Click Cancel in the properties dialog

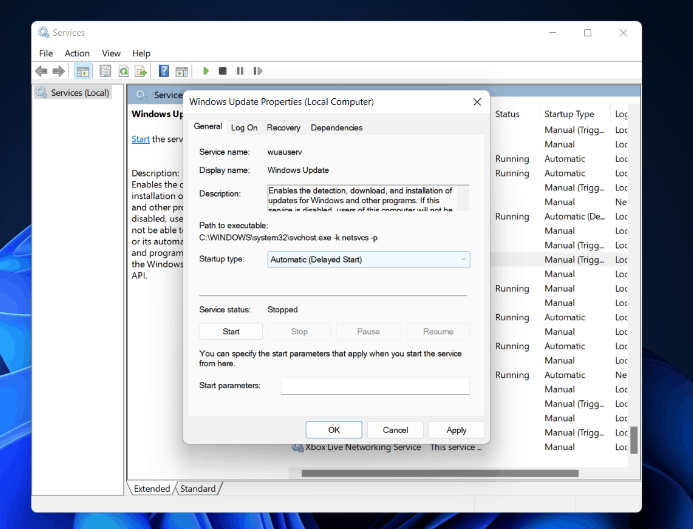[395, 430]
